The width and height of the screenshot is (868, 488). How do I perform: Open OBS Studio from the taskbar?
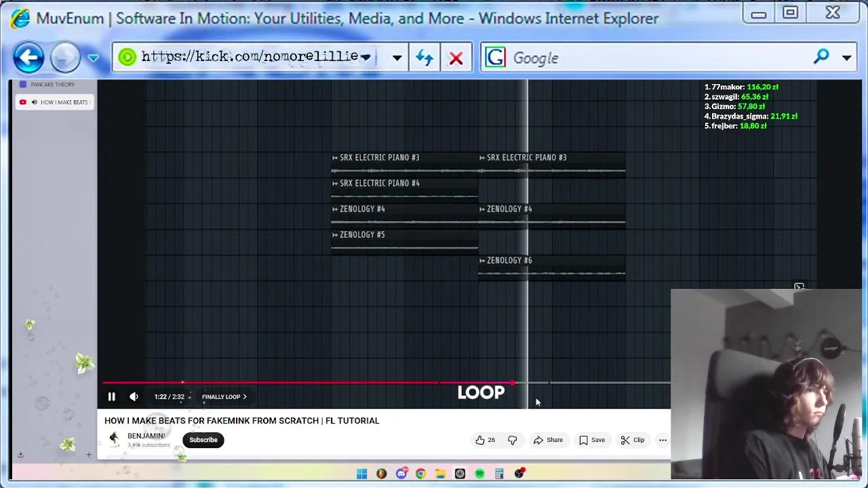(x=519, y=474)
